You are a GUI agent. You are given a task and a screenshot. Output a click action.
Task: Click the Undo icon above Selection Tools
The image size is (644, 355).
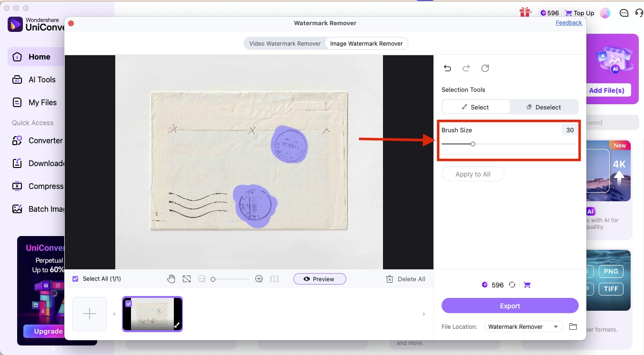tap(447, 68)
